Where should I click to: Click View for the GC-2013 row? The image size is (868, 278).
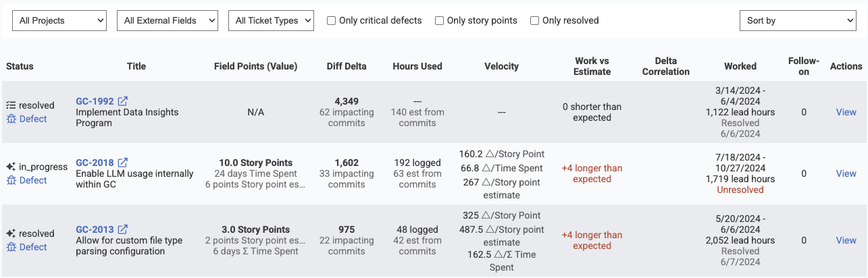tap(846, 240)
